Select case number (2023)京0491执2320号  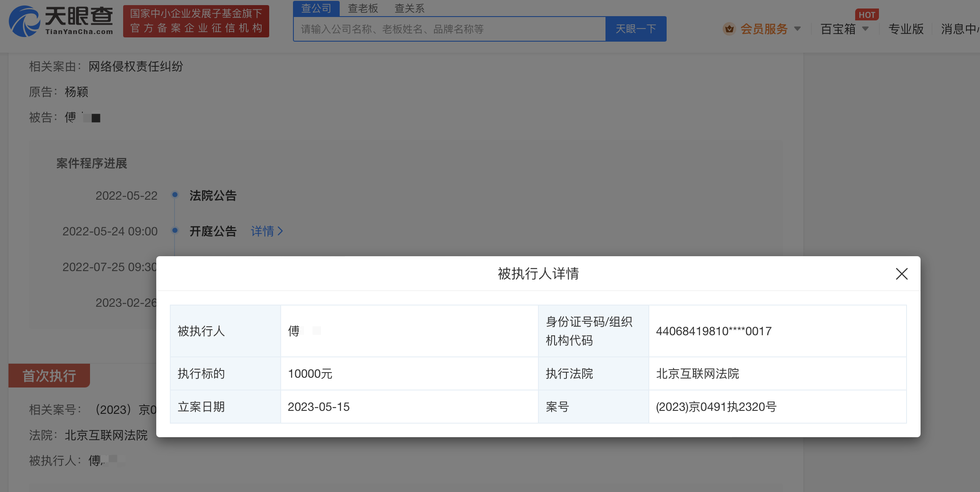coord(716,407)
